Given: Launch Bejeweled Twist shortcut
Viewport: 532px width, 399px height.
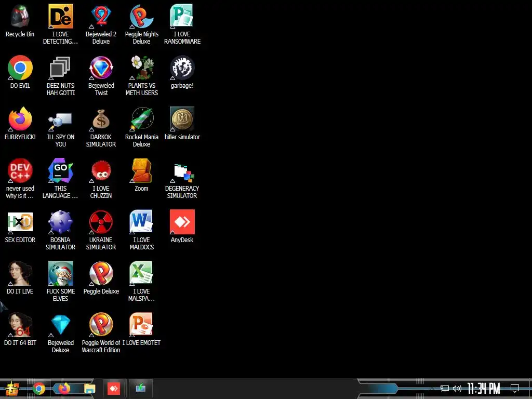Looking at the screenshot, I should [101, 76].
